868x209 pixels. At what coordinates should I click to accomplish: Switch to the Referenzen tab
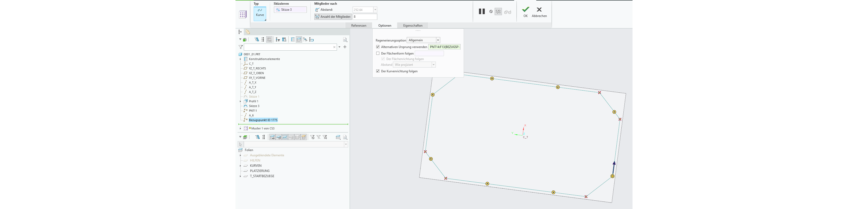tap(359, 26)
